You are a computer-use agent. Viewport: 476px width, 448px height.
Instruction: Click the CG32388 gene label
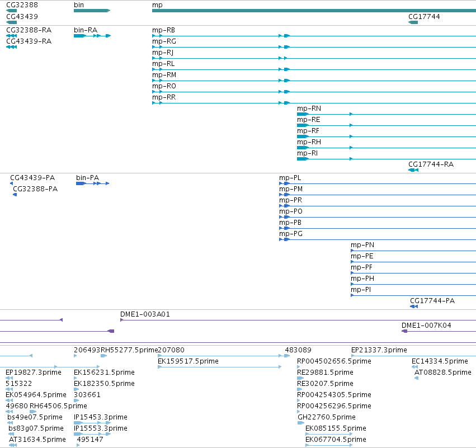[x=22, y=5]
